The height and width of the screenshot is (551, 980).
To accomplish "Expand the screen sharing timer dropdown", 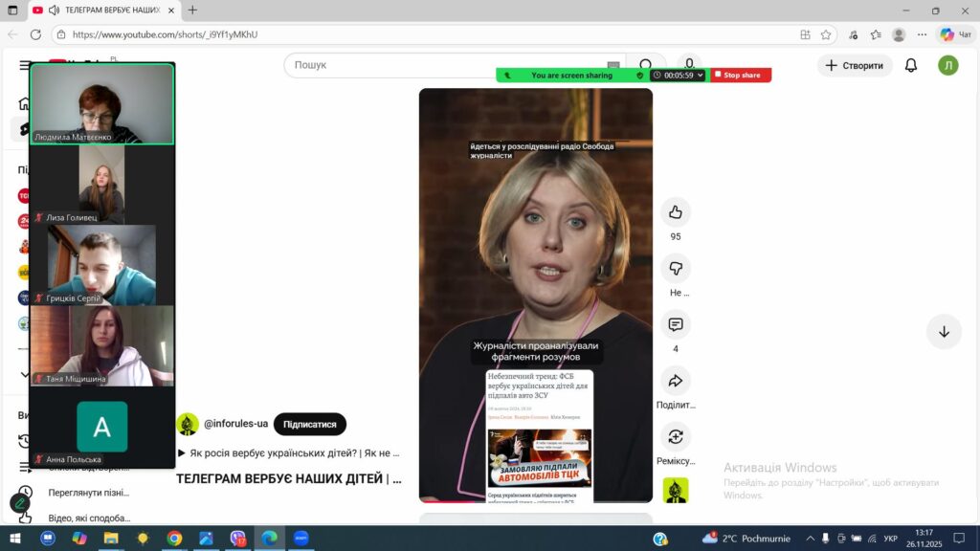I will point(701,75).
